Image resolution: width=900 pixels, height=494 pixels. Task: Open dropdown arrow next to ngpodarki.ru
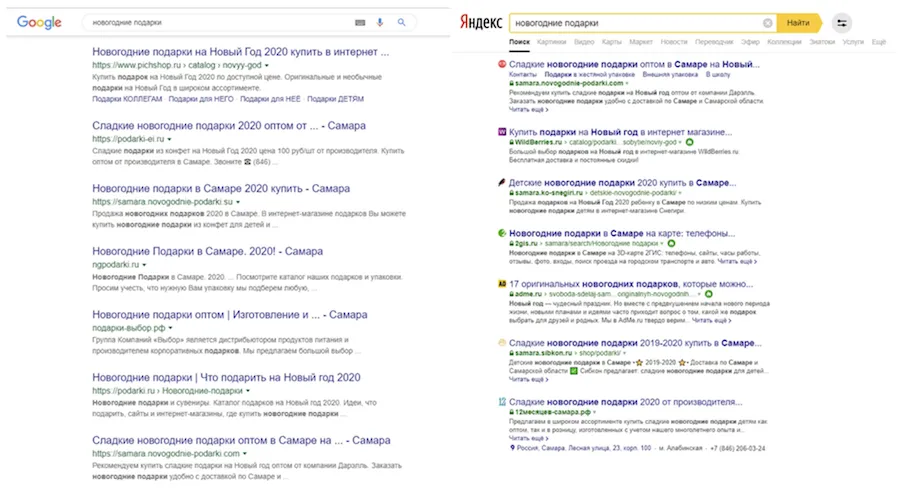pos(144,265)
